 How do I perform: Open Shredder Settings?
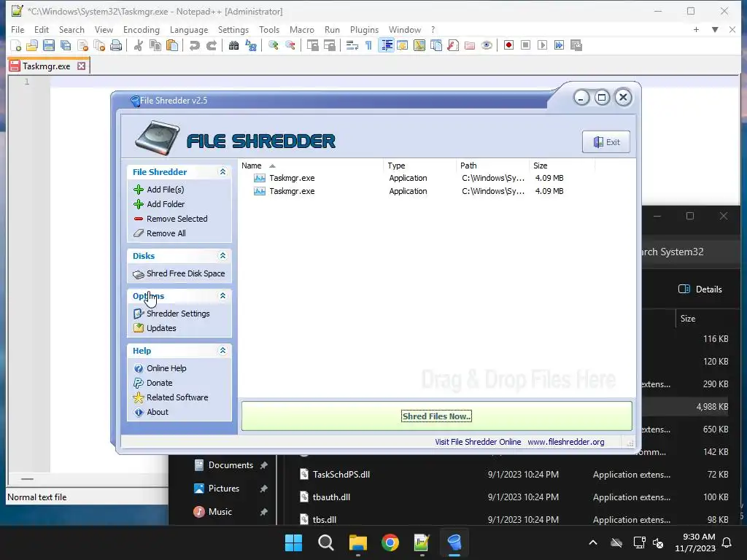(171, 314)
